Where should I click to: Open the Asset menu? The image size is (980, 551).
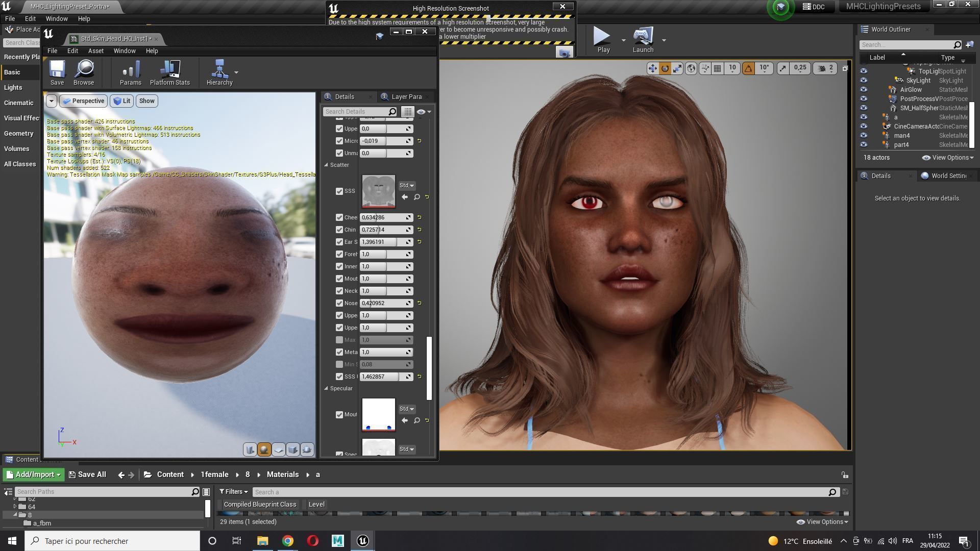95,51
